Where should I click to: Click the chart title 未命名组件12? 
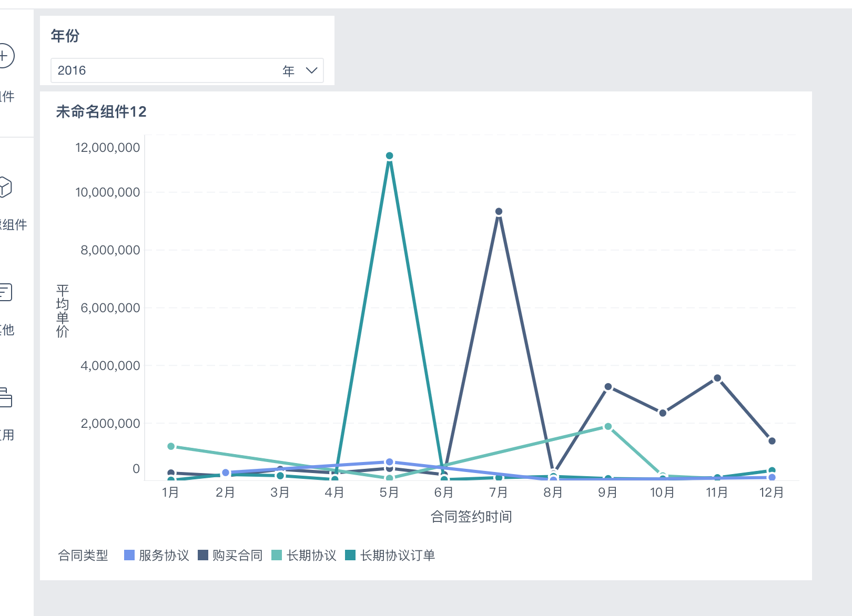(x=101, y=111)
